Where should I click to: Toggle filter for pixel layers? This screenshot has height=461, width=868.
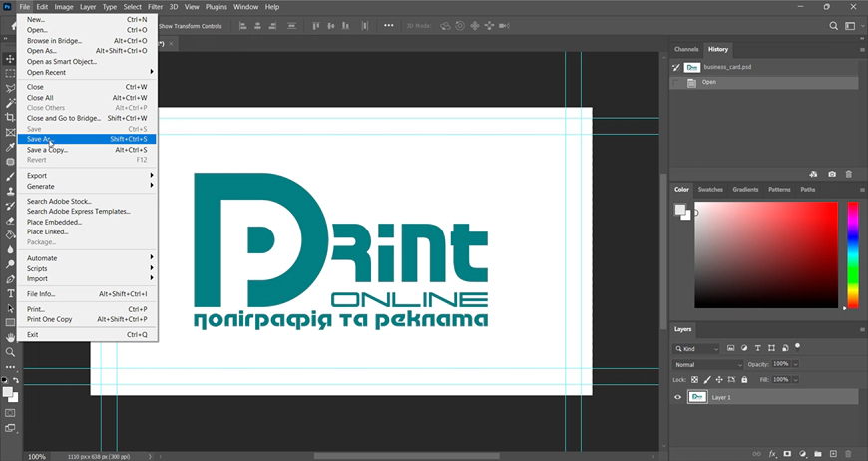pos(730,348)
